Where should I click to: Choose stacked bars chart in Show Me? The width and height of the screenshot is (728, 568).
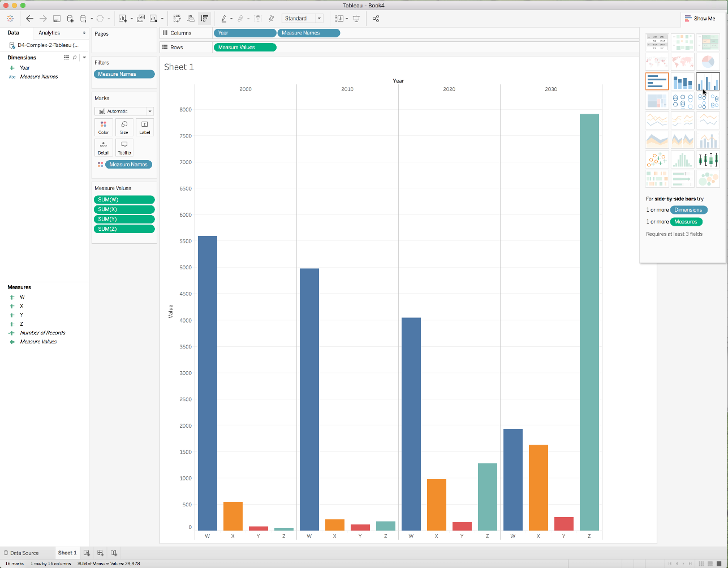coord(682,81)
